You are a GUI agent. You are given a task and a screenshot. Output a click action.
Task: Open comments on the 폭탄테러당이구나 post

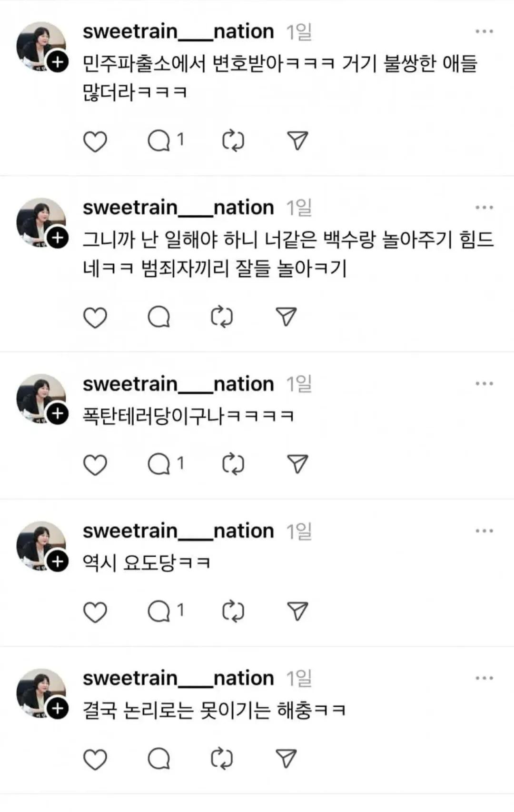tap(159, 465)
